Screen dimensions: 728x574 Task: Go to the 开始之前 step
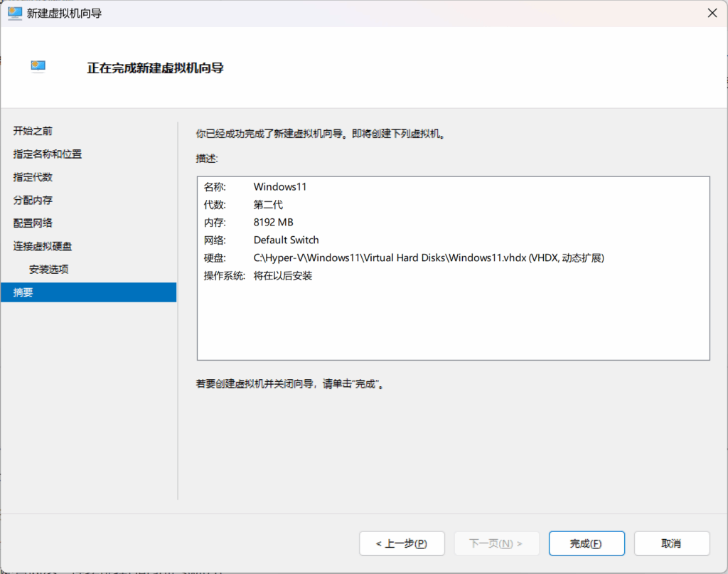(x=33, y=131)
